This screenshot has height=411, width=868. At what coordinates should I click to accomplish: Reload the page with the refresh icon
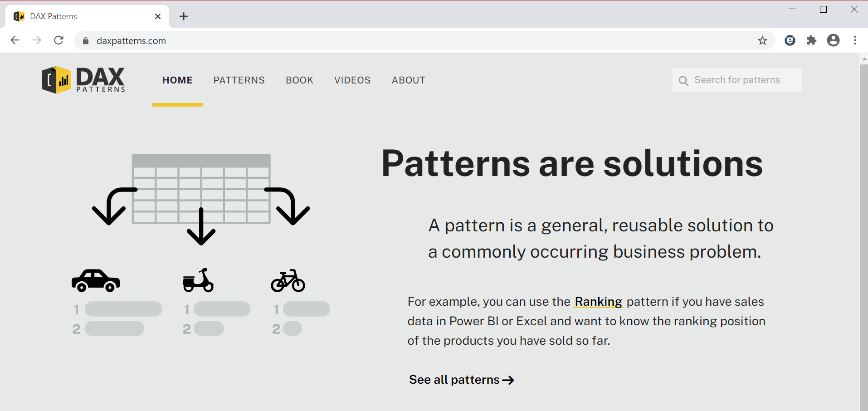coord(59,40)
